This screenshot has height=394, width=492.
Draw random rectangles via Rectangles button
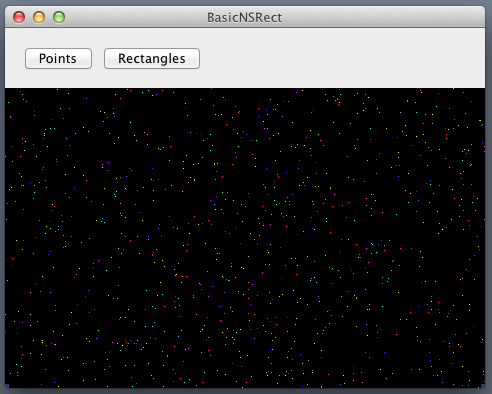click(152, 59)
